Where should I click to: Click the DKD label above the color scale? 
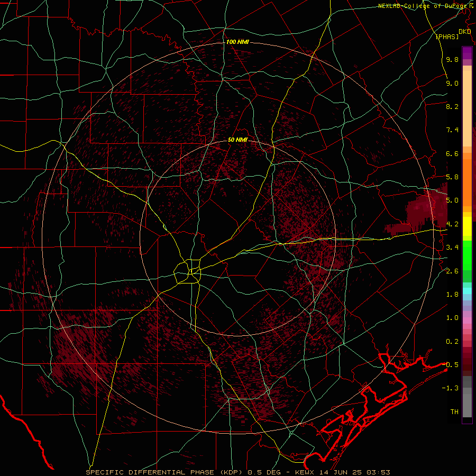[464, 32]
